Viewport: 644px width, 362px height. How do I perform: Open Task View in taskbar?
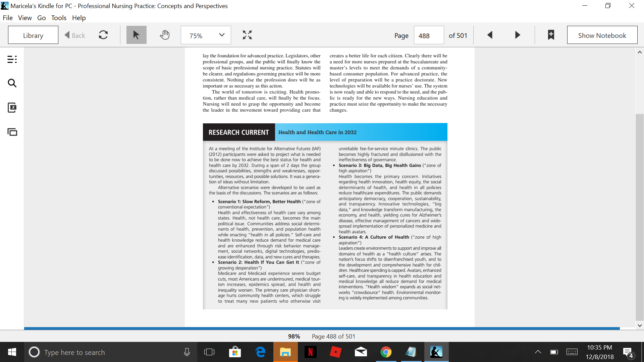coord(209,352)
